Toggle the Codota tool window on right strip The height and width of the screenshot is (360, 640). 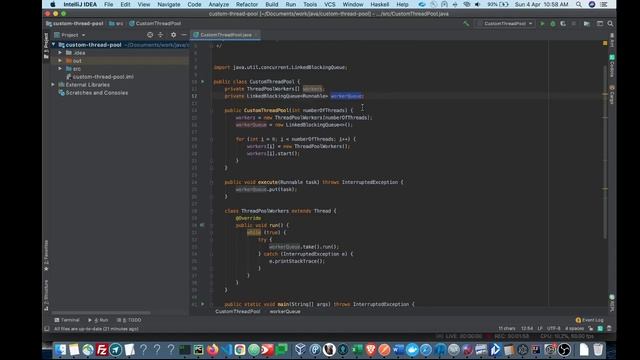[x=611, y=67]
